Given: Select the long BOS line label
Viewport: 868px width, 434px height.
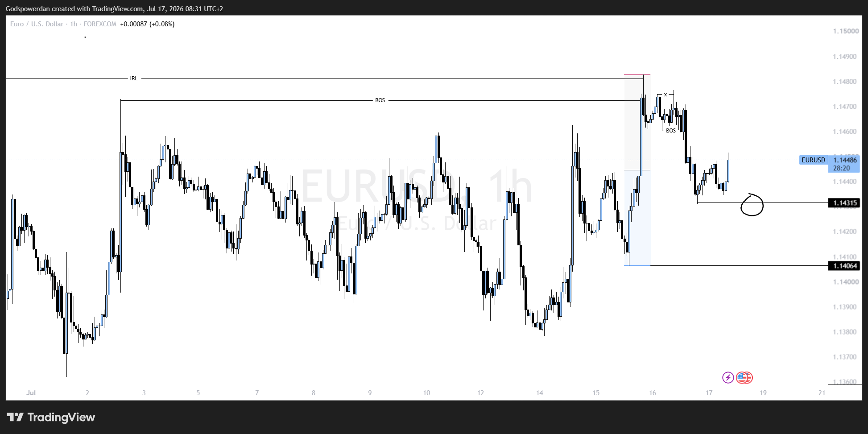Looking at the screenshot, I should coord(380,100).
